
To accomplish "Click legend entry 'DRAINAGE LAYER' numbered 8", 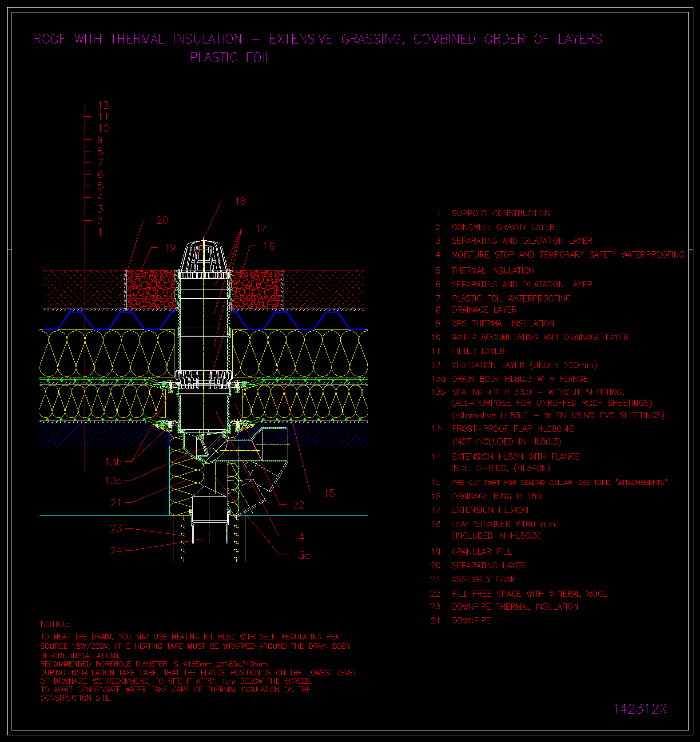I will point(484,310).
